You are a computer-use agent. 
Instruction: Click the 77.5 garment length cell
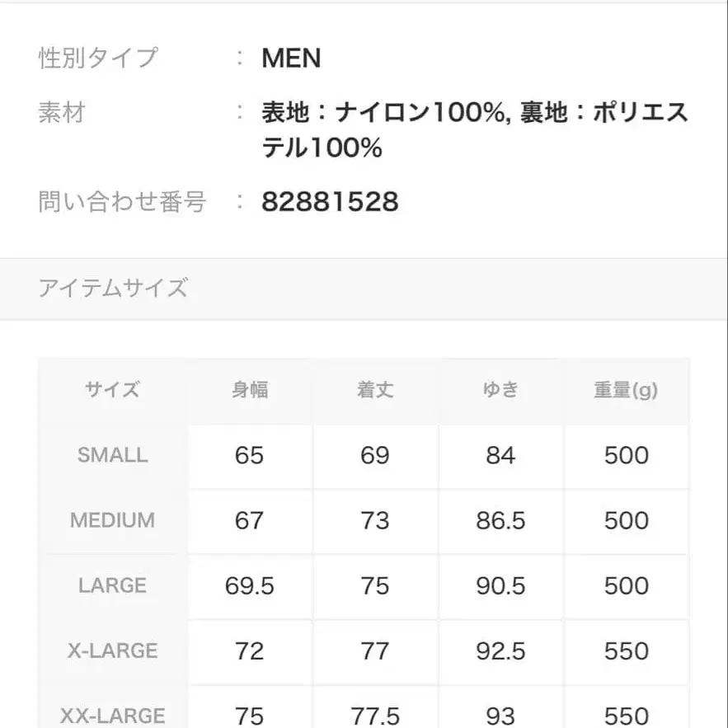tap(375, 714)
